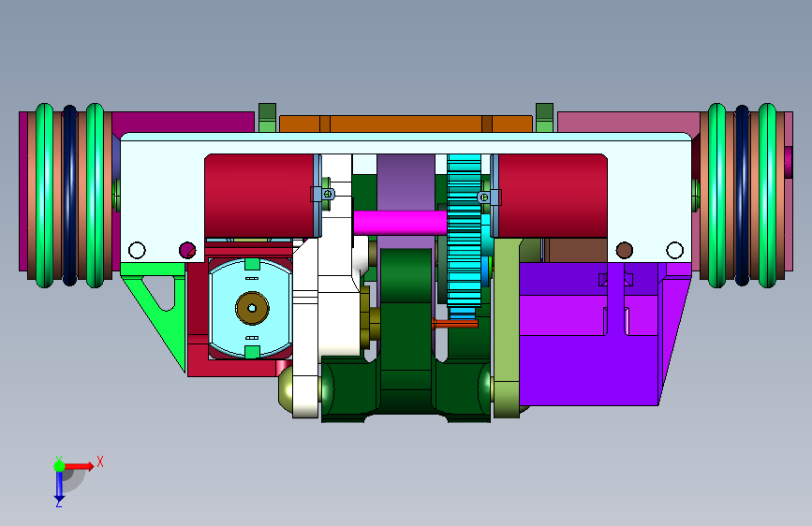Viewport: 812px width, 526px height.
Task: Select the magenta-filled hole on left frame
Action: click(x=187, y=250)
